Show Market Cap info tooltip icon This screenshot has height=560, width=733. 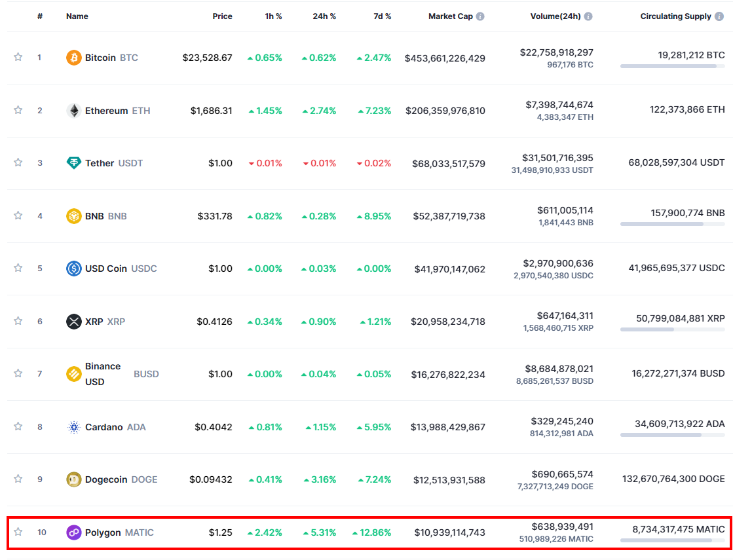pos(480,16)
